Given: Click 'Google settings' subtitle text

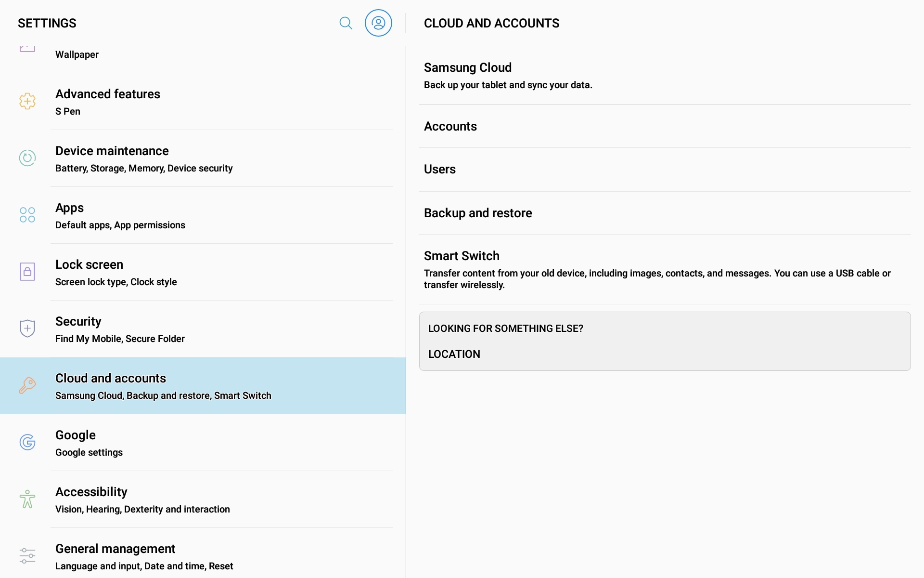Looking at the screenshot, I should [x=89, y=452].
